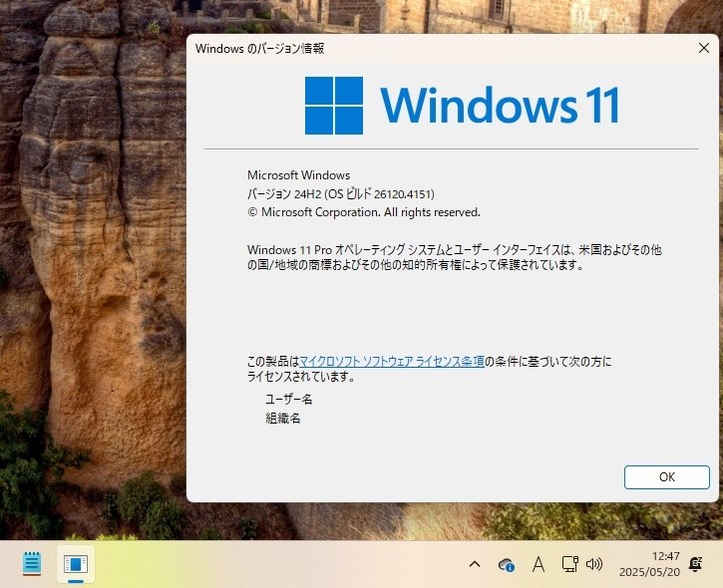Open the OneDrive cloud tray icon
723x588 pixels.
507,564
